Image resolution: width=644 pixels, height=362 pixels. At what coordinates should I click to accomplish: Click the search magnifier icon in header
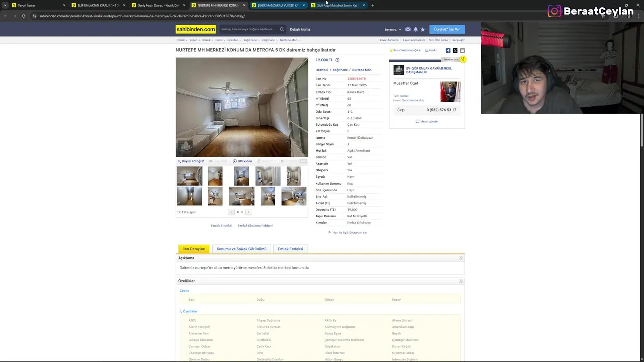pos(282,29)
